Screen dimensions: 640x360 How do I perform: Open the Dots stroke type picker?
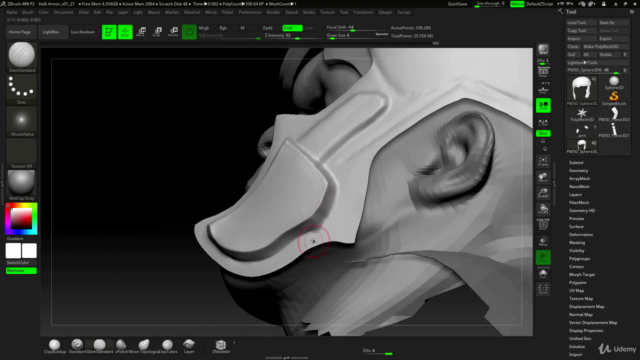(21, 89)
